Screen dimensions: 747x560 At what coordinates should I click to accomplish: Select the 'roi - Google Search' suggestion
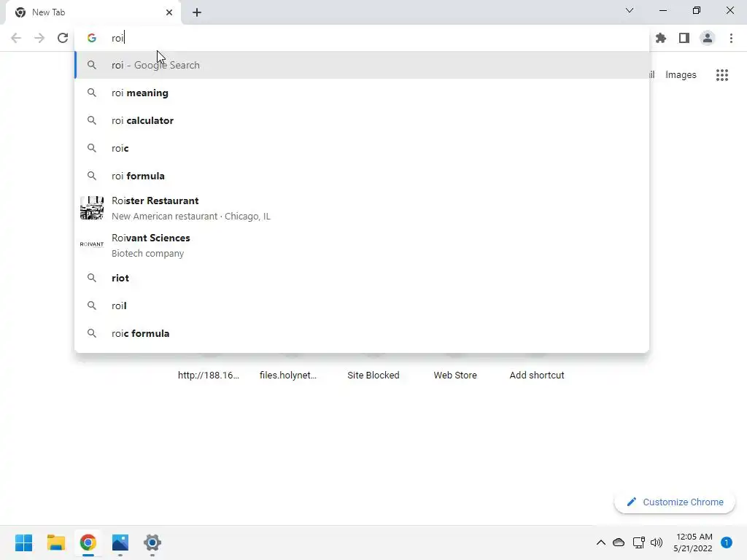tap(362, 65)
